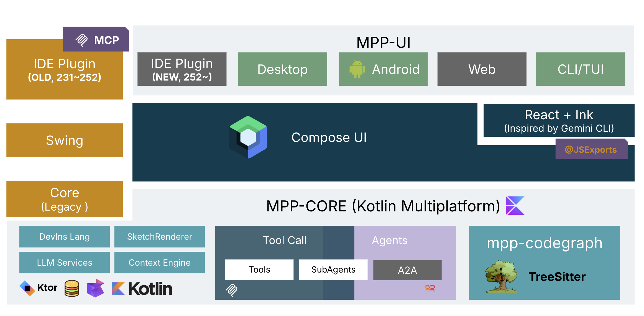Click the green Android robot icon

357,69
